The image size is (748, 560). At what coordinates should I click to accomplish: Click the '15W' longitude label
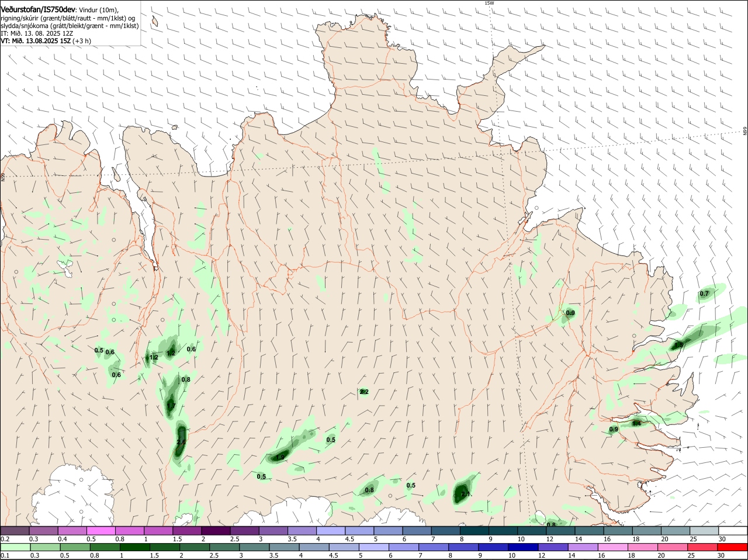pos(489,3)
